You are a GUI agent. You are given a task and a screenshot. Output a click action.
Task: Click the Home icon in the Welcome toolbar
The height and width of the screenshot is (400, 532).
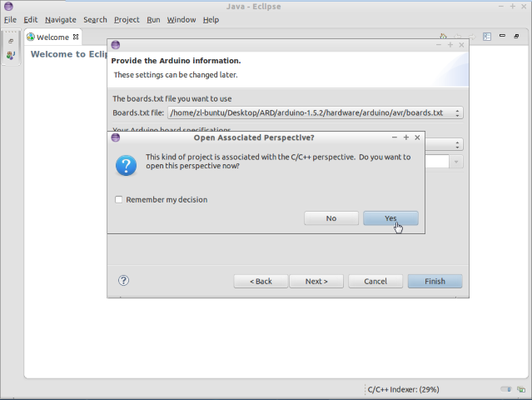pyautogui.click(x=443, y=37)
